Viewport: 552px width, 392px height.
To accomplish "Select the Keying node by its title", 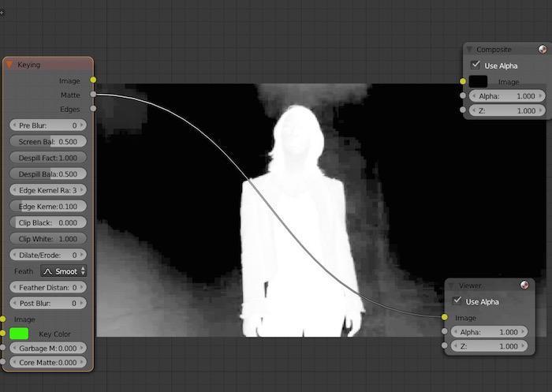I will (29, 65).
